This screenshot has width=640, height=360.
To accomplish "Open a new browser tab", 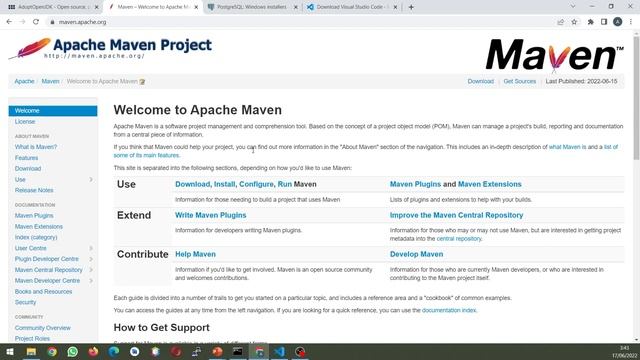I will (x=411, y=7).
